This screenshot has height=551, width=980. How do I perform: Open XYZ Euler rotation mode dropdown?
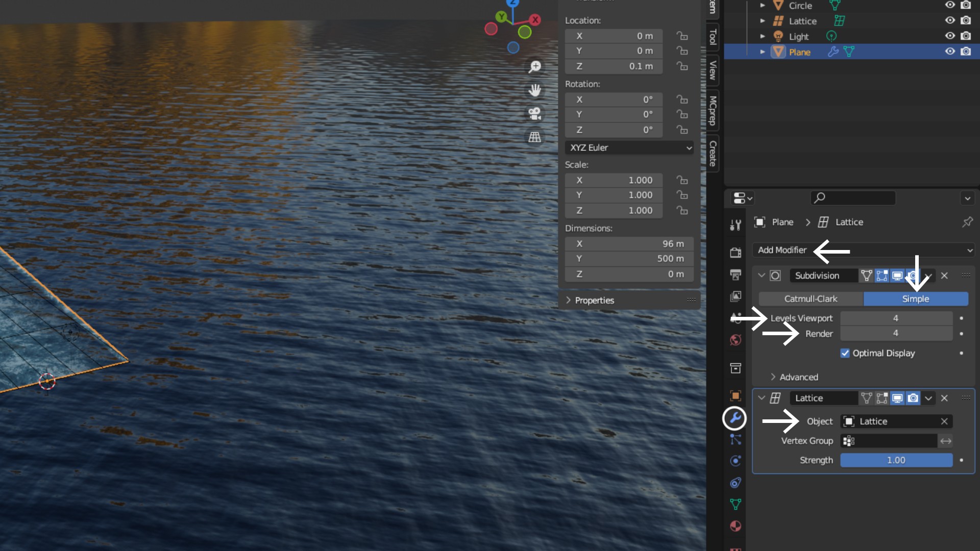pyautogui.click(x=629, y=147)
